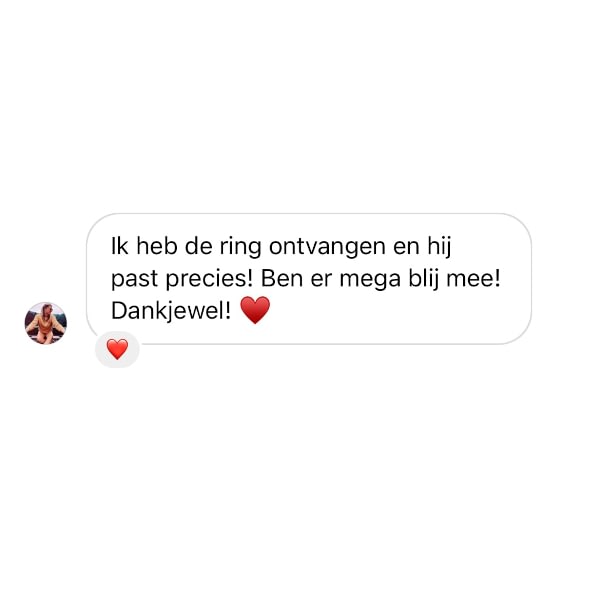Click the word "de" before ring
Screen dimensions: 600x600
[x=199, y=246]
